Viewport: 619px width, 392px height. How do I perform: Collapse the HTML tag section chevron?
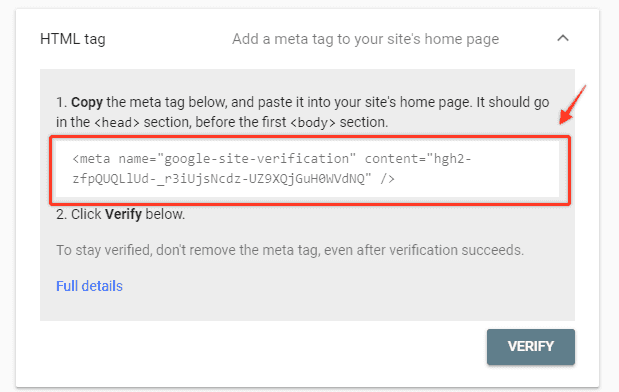[563, 38]
